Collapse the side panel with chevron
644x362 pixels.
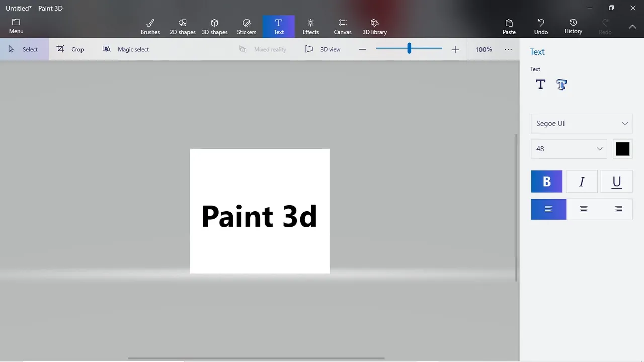coord(632,27)
